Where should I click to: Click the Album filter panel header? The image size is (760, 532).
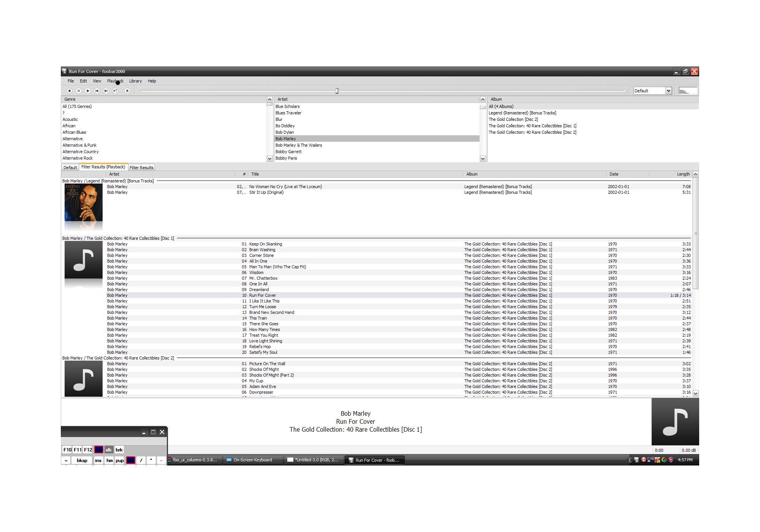(x=593, y=99)
